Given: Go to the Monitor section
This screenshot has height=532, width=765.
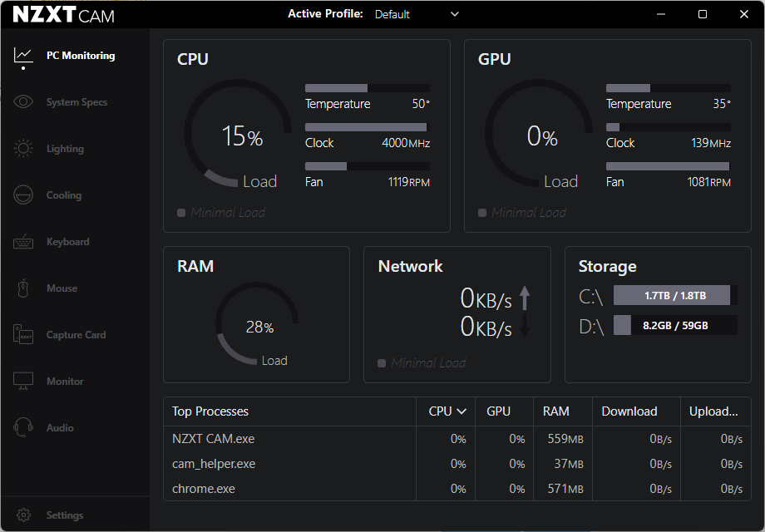Looking at the screenshot, I should (x=23, y=382).
